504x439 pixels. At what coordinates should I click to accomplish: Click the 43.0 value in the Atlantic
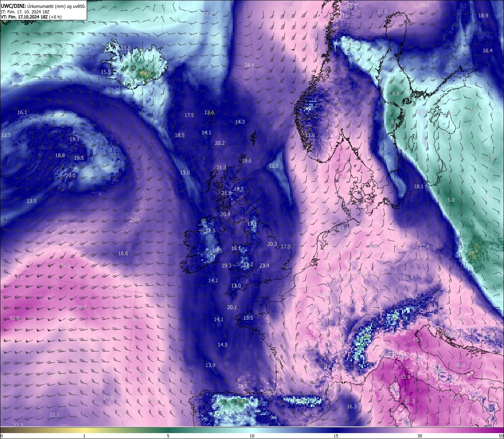pos(14,318)
